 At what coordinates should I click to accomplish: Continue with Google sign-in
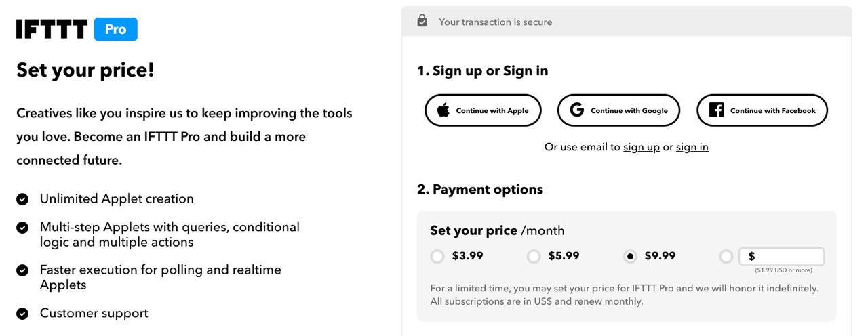[x=618, y=110]
